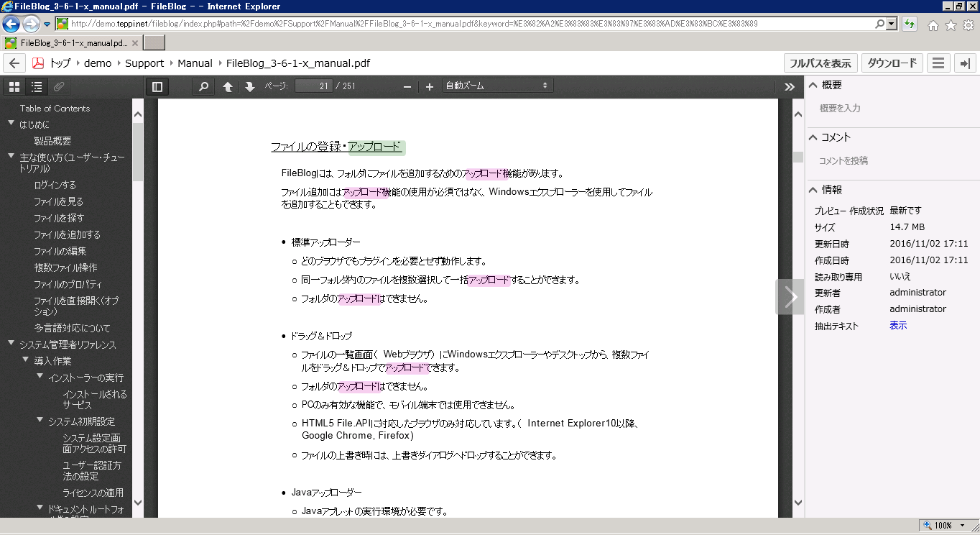The width and height of the screenshot is (980, 535).
Task: Show thumbnails view in PDF sidebar
Action: coord(14,87)
